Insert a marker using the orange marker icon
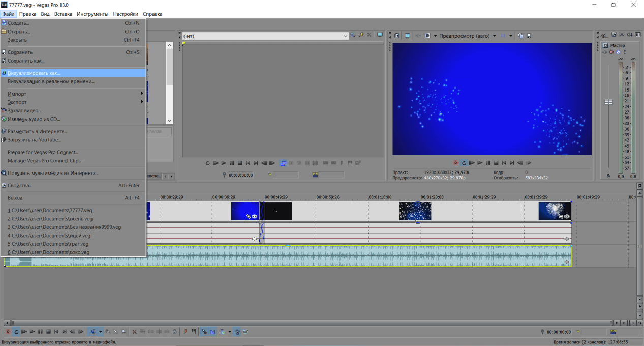 185,332
